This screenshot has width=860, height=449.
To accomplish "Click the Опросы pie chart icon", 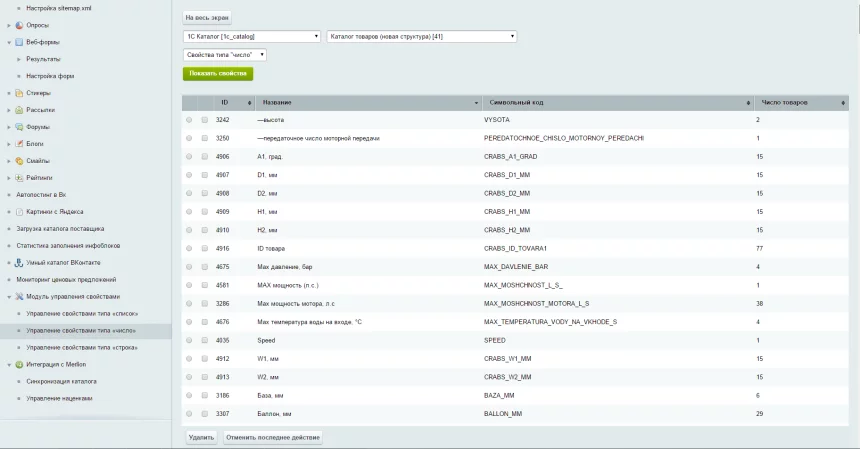I will tap(20, 24).
